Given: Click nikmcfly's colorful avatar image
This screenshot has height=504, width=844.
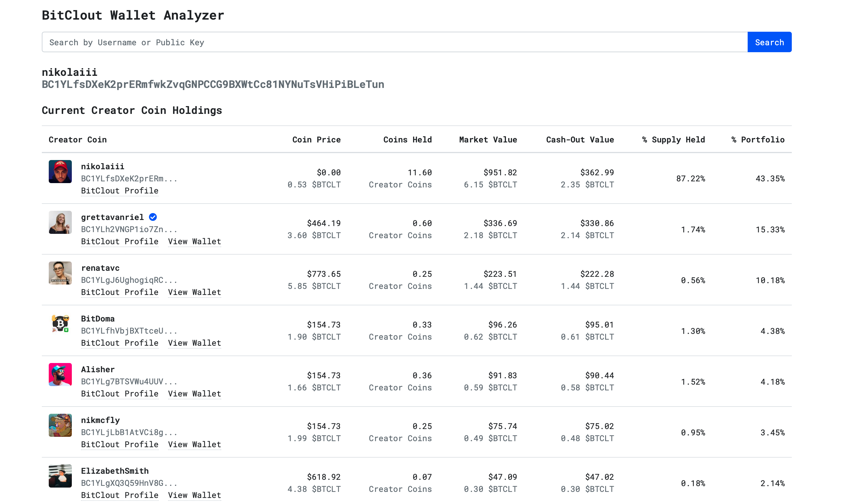Looking at the screenshot, I should [60, 425].
